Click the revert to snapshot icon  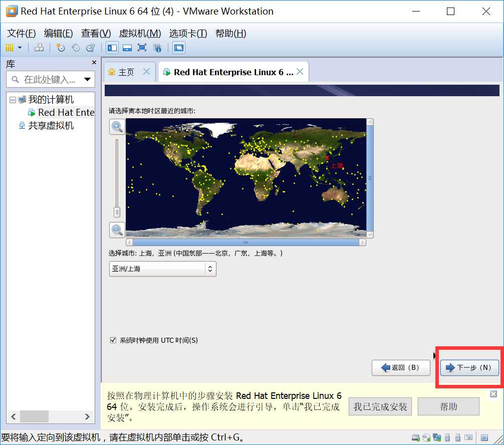click(x=76, y=48)
